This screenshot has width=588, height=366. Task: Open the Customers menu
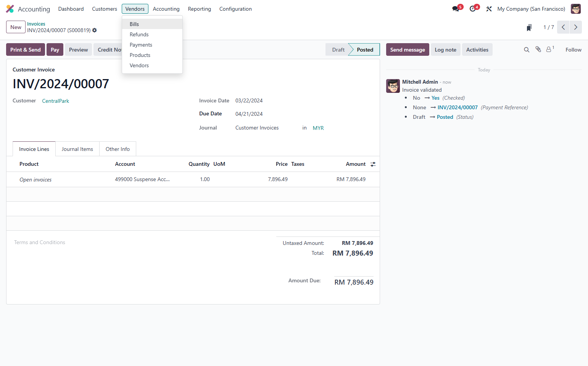(x=105, y=9)
